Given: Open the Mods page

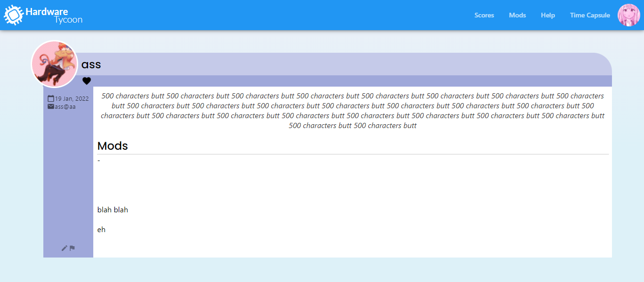Looking at the screenshot, I should pyautogui.click(x=517, y=15).
